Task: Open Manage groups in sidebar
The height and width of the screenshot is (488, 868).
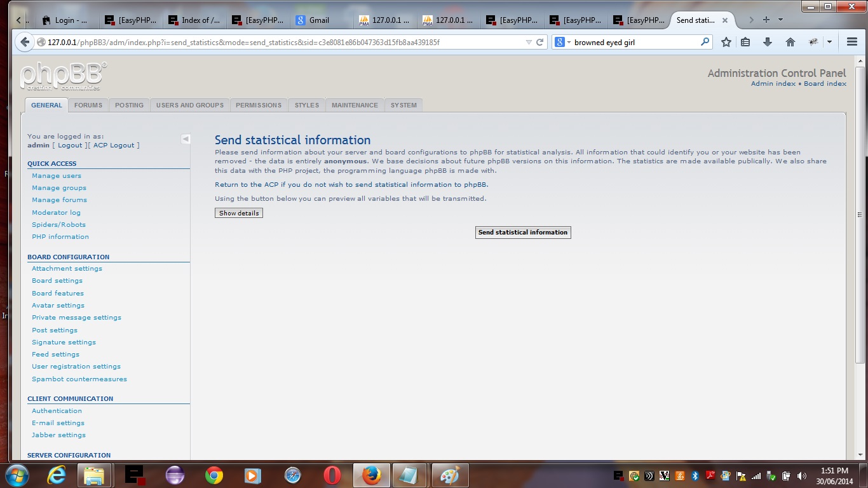Action: tap(59, 188)
